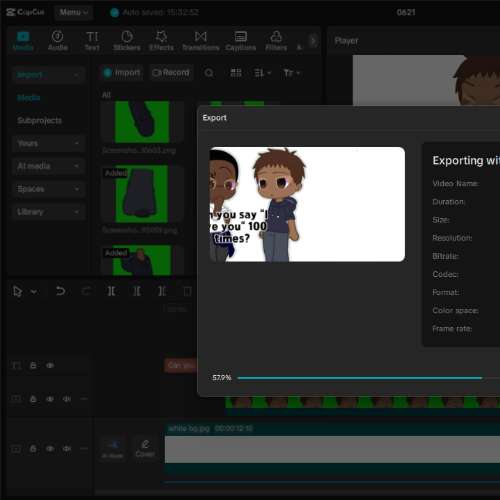Hide the text track with eye icon
The width and height of the screenshot is (500, 500).
tap(50, 366)
